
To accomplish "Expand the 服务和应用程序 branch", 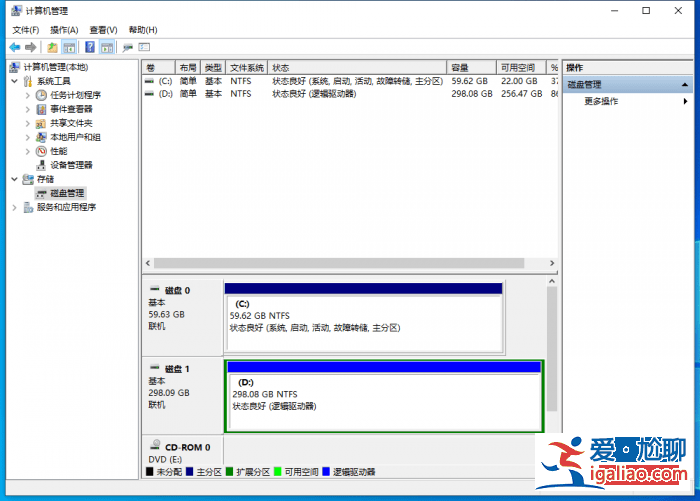I will 15,207.
